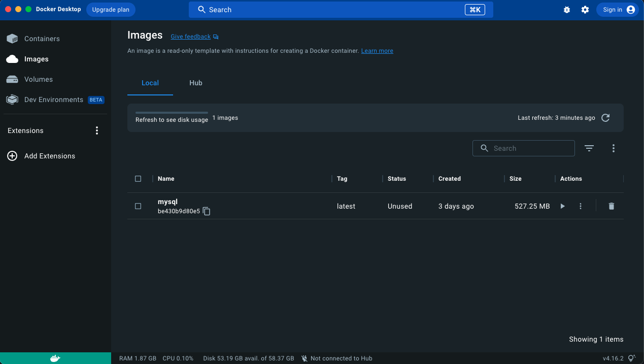The height and width of the screenshot is (364, 644).
Task: Click the Sign in account avatar icon
Action: [x=631, y=10]
